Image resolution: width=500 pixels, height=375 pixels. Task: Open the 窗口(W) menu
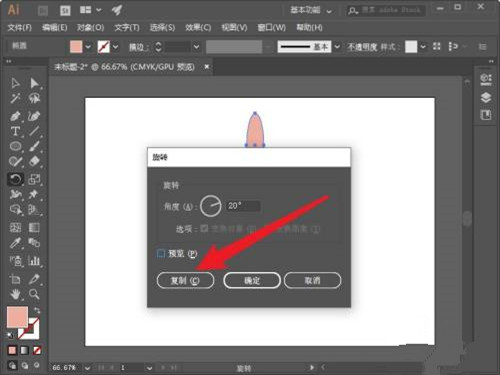(x=272, y=27)
